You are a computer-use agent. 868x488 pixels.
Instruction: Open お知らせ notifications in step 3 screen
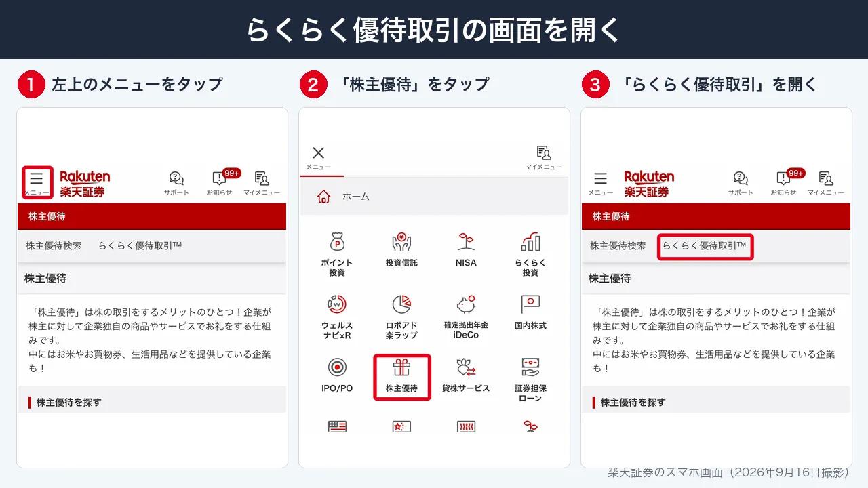tap(784, 183)
